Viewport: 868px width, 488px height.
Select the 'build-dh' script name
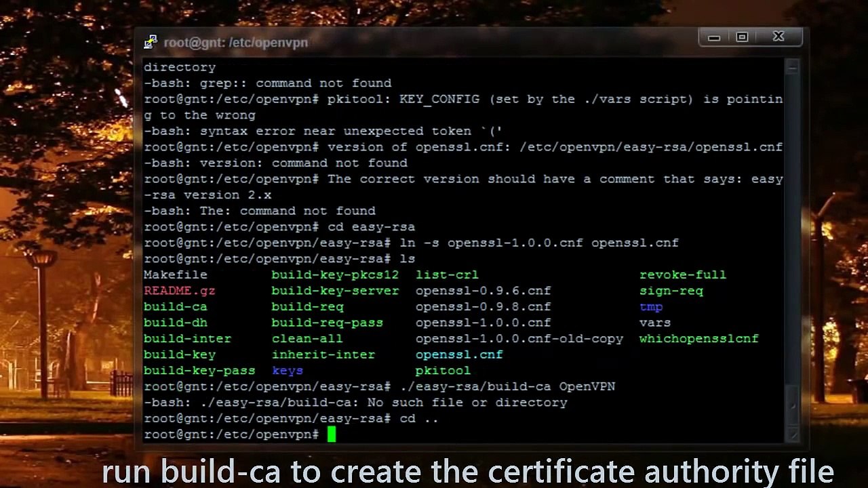176,323
